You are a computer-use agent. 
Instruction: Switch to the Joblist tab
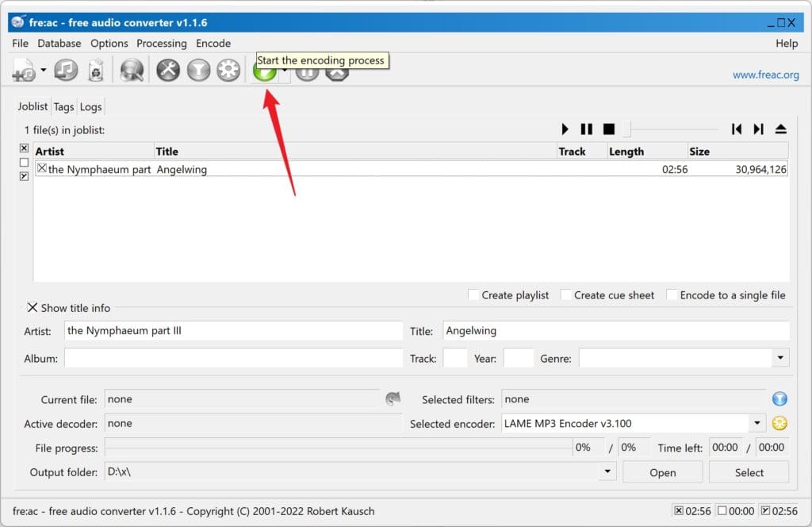pos(33,106)
